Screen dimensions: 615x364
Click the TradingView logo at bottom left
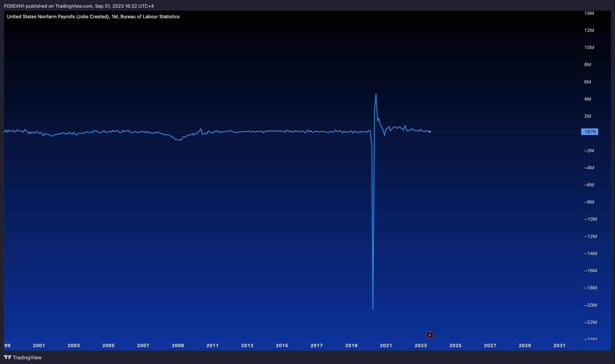22,357
